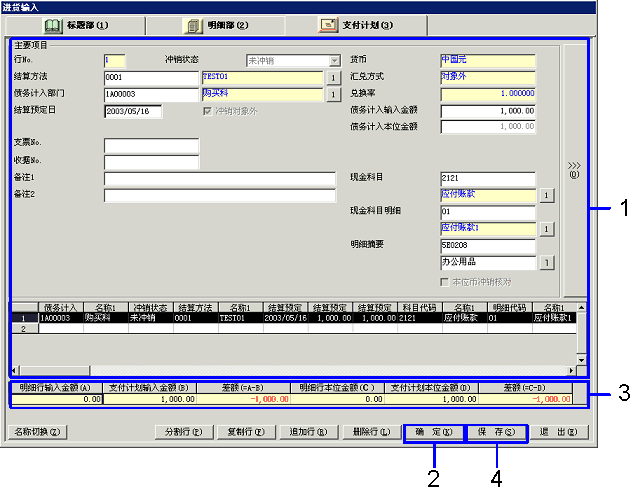Open lookup for 明细摘要 办公用品
The width and height of the screenshot is (631, 495).
click(x=547, y=263)
